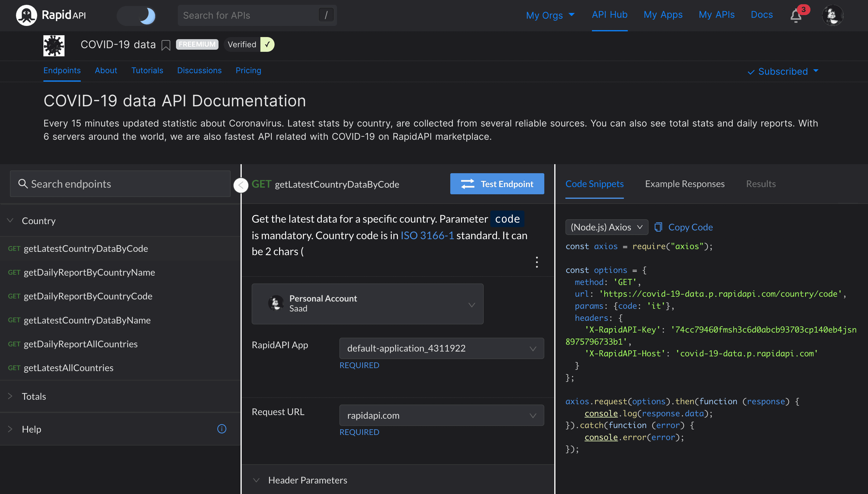The width and height of the screenshot is (868, 494).
Task: Open the Personal Account dropdown
Action: (367, 304)
